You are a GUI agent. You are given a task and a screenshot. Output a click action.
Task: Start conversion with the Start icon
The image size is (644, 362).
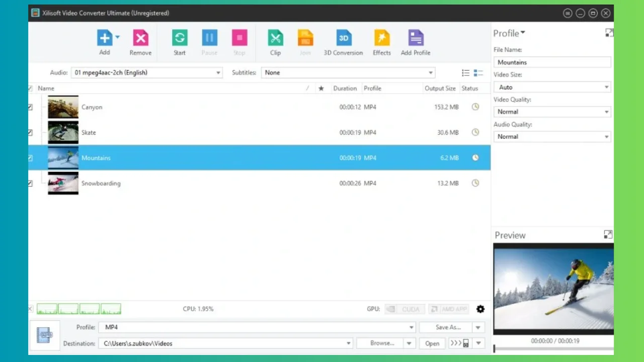click(180, 38)
